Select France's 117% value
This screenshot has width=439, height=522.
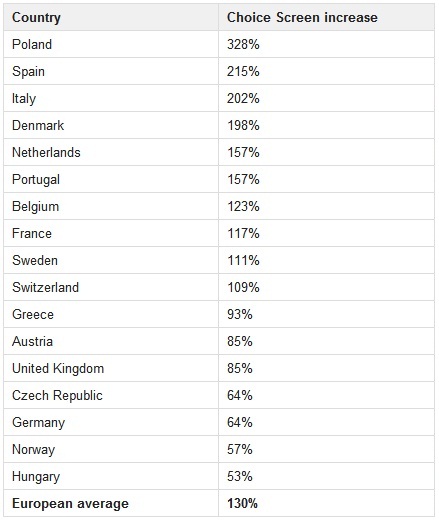point(243,233)
